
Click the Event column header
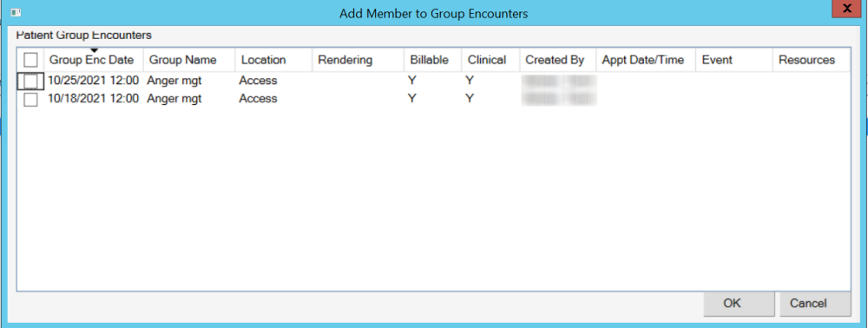tap(734, 60)
